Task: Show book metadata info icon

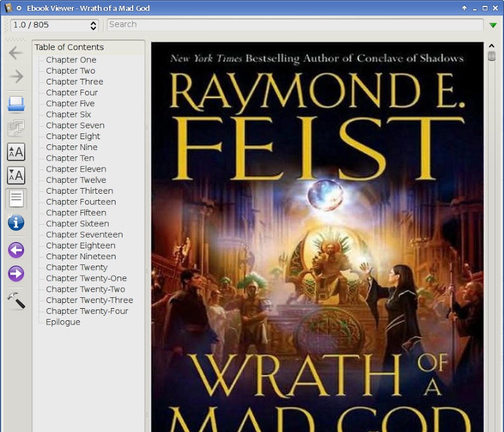Action: pos(16,222)
